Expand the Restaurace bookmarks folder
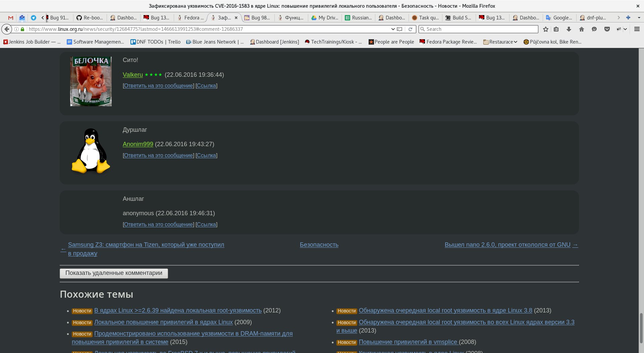 point(500,42)
